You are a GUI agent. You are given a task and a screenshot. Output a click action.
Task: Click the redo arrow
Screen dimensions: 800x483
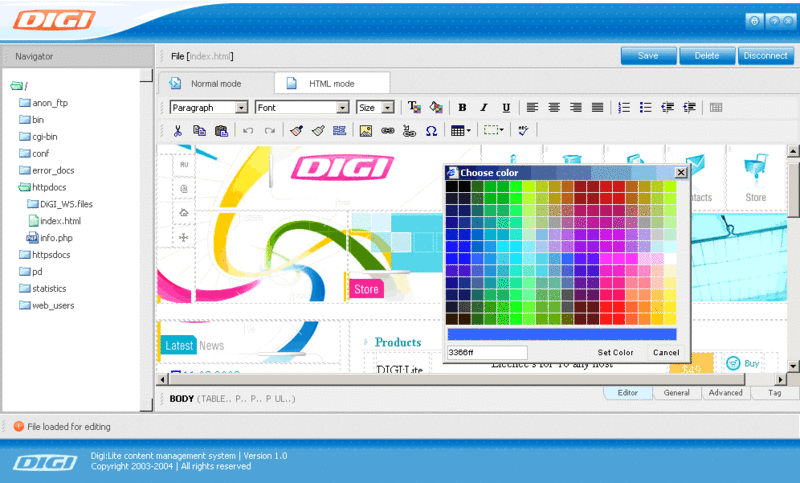pos(270,131)
